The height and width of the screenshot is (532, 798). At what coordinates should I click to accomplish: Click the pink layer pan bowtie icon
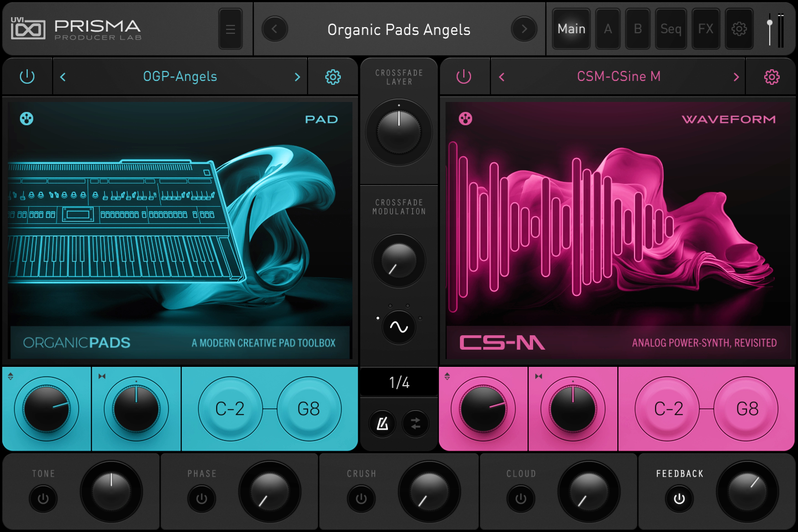(x=538, y=376)
